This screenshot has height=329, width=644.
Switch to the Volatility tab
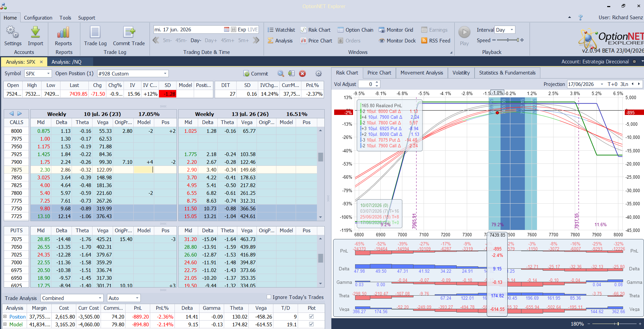pyautogui.click(x=461, y=73)
